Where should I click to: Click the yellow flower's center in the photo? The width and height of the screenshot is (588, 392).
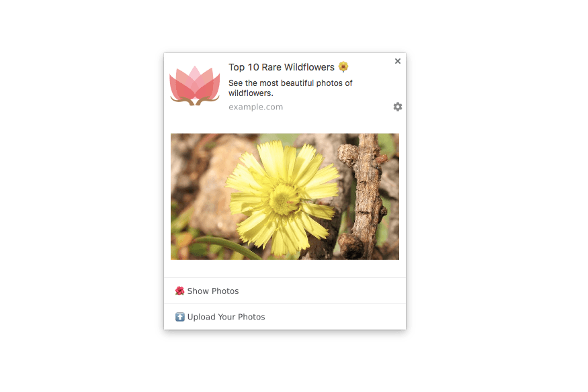click(x=284, y=199)
